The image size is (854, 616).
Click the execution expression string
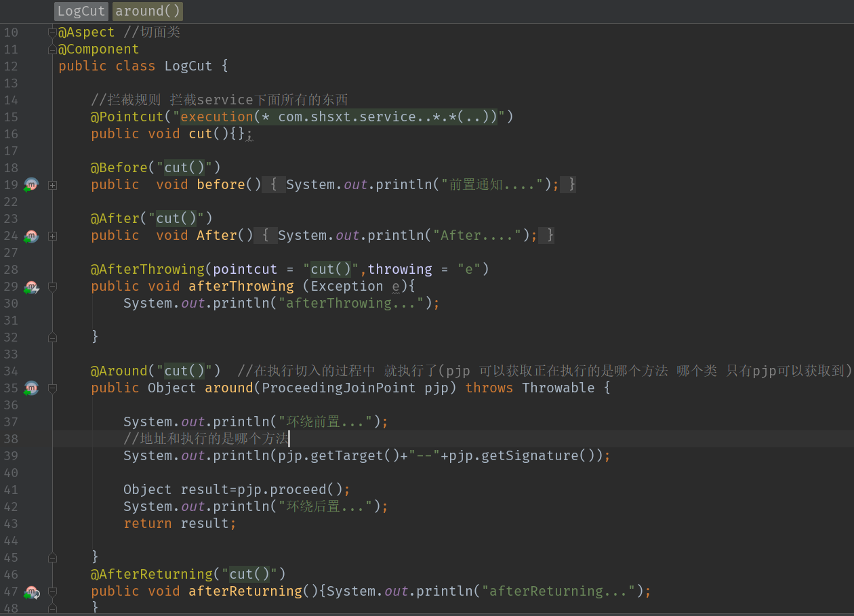340,117
